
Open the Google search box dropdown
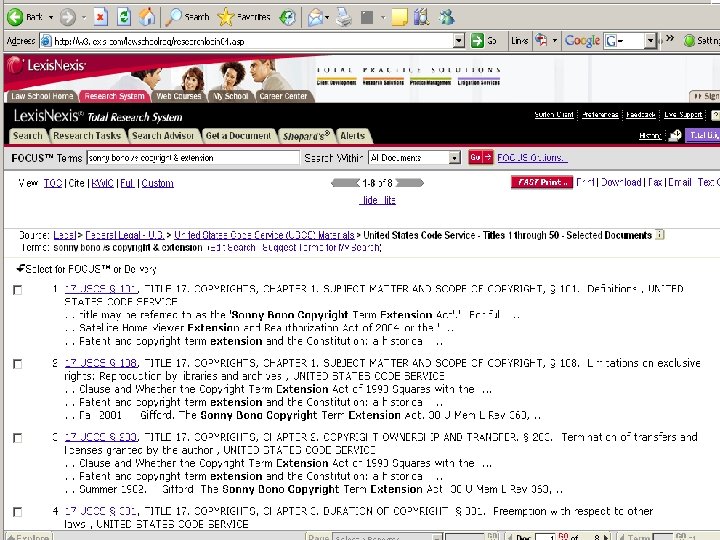(x=650, y=41)
